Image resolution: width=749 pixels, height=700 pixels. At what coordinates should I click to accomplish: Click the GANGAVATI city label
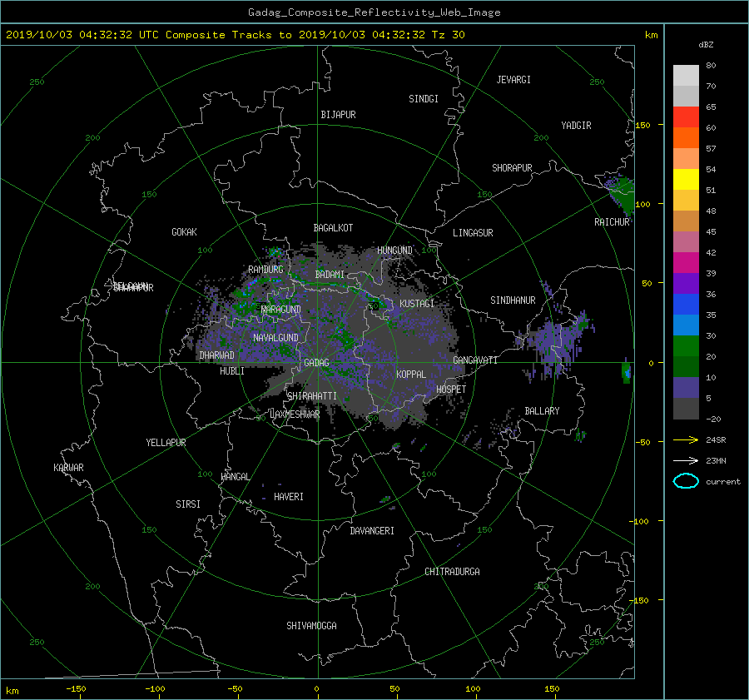point(475,360)
